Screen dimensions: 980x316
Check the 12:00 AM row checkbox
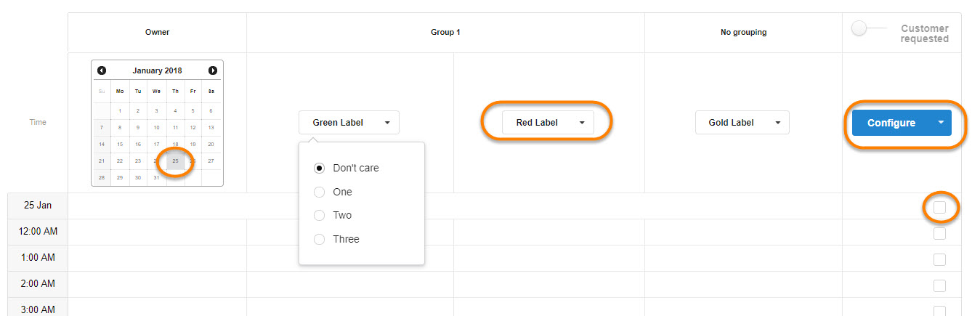click(939, 233)
